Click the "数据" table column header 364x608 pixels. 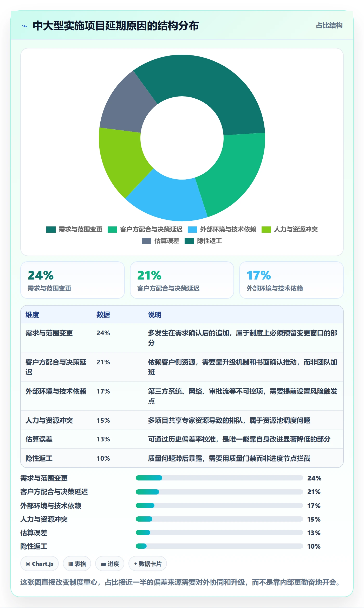103,315
